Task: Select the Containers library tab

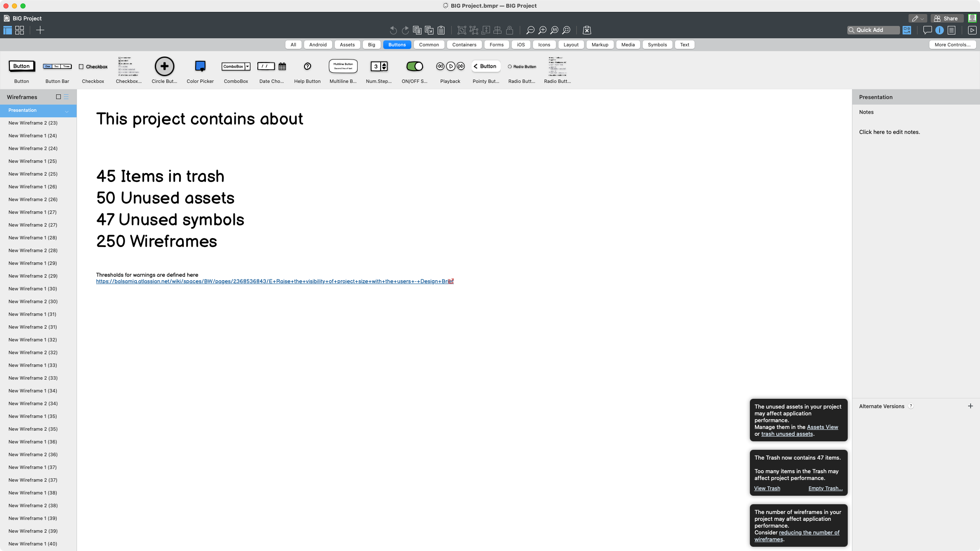Action: 464,45
